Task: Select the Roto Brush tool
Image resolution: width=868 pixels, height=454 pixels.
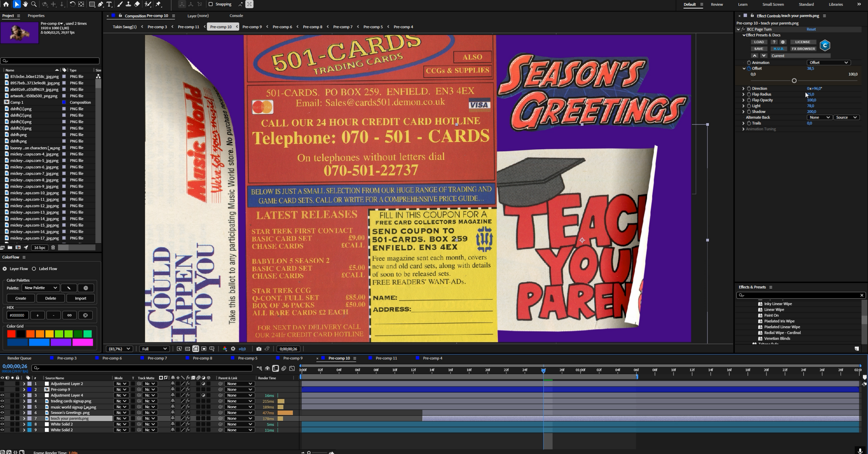Action: [148, 4]
